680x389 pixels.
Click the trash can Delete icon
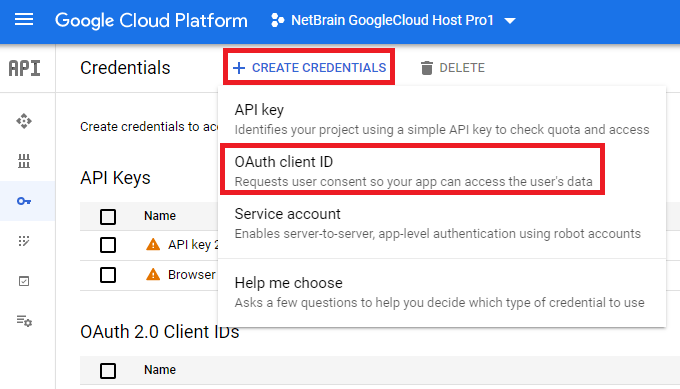pos(427,68)
